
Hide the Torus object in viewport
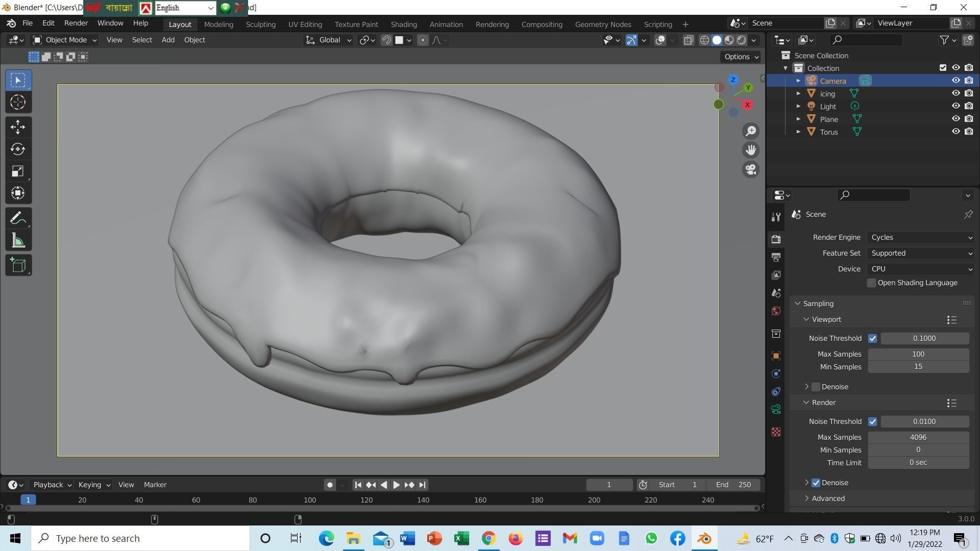955,132
